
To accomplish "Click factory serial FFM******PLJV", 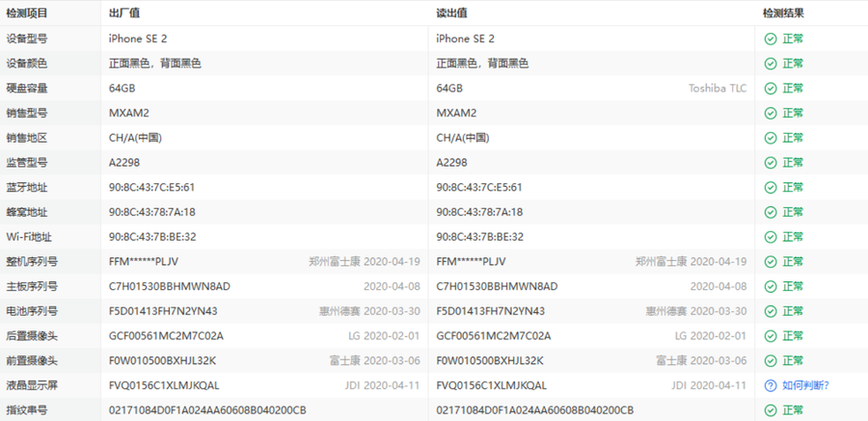I will point(144,262).
